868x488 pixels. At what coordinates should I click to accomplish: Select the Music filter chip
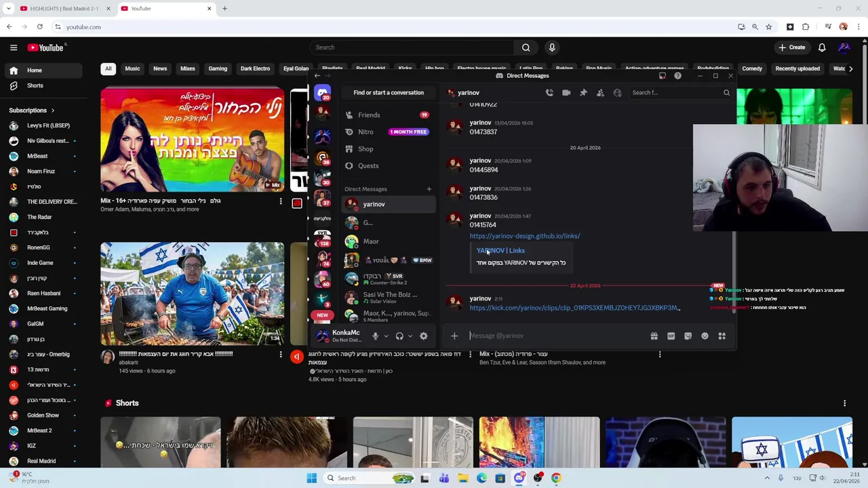pyautogui.click(x=132, y=68)
